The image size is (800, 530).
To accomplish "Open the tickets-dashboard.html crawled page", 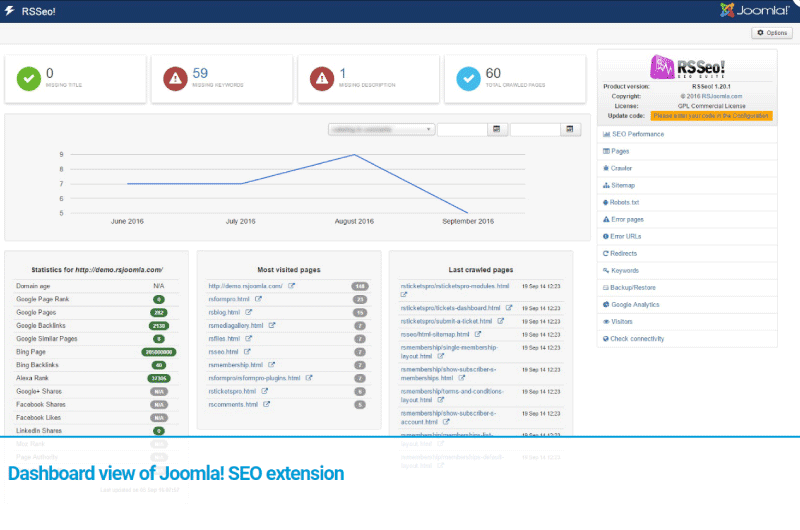I will 451,308.
